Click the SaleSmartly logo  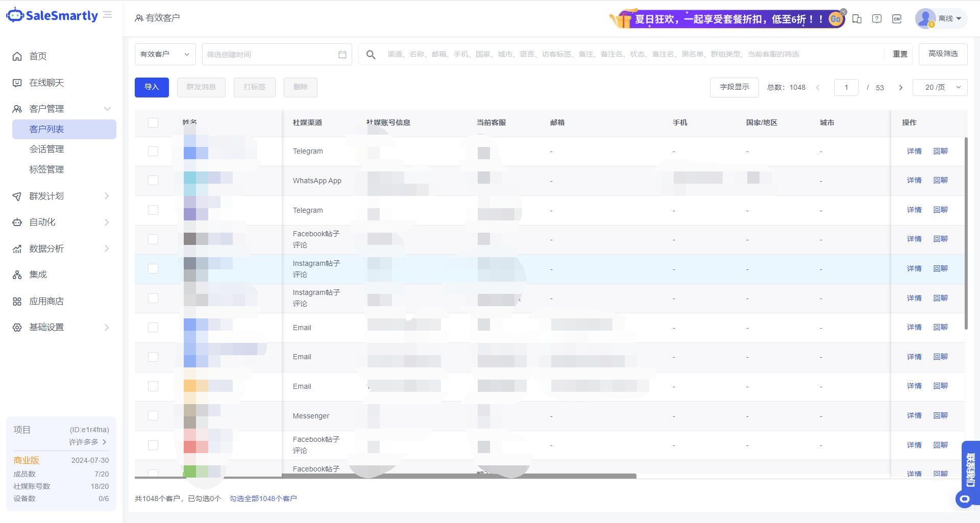click(52, 15)
